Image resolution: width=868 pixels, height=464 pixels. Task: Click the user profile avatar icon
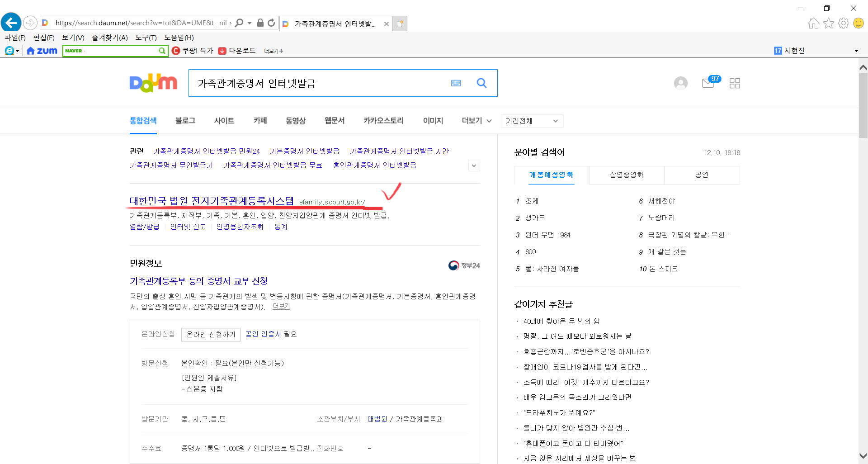[x=681, y=83]
